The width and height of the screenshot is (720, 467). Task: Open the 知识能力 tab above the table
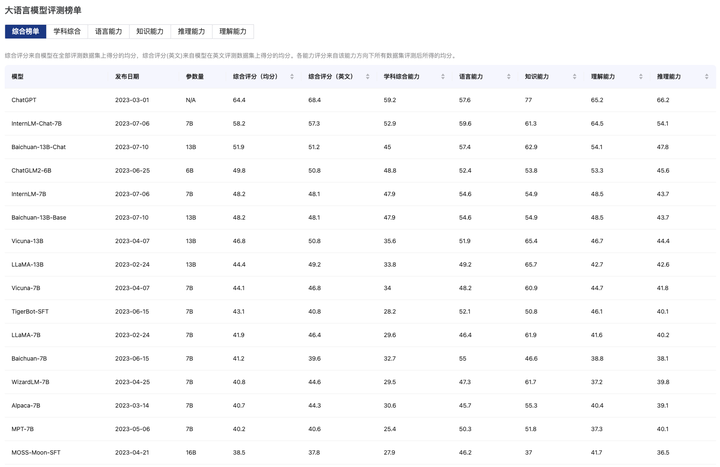point(150,31)
